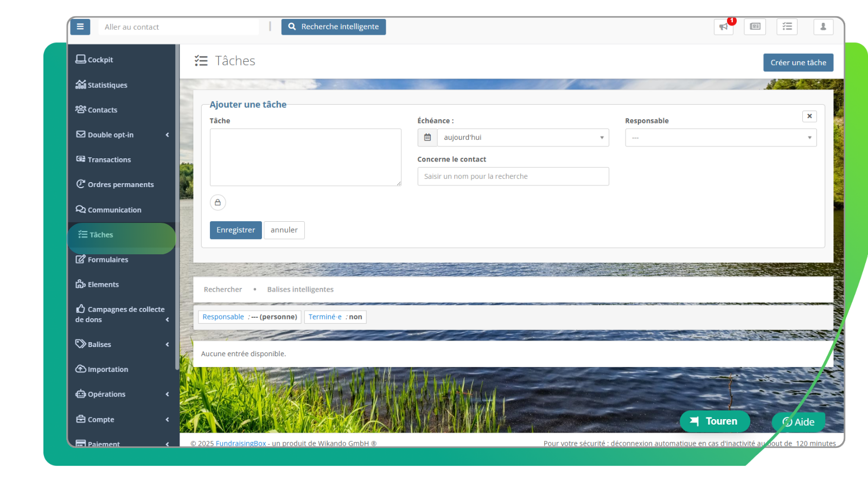The width and height of the screenshot is (868, 488).
Task: Open the Échéance dropdown showing aujourd'hui
Action: pyautogui.click(x=522, y=138)
